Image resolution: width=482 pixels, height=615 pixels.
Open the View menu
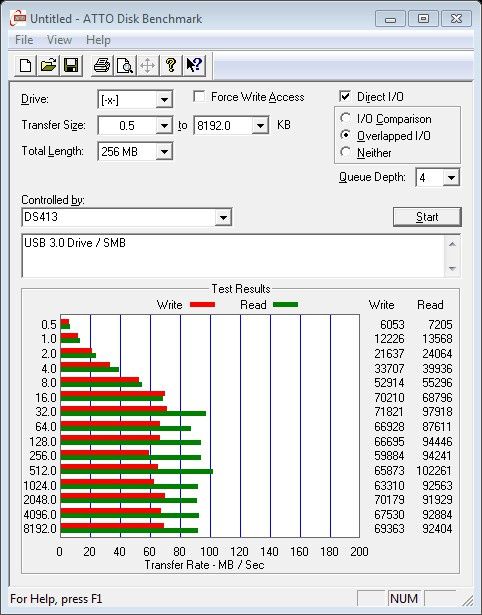(59, 40)
